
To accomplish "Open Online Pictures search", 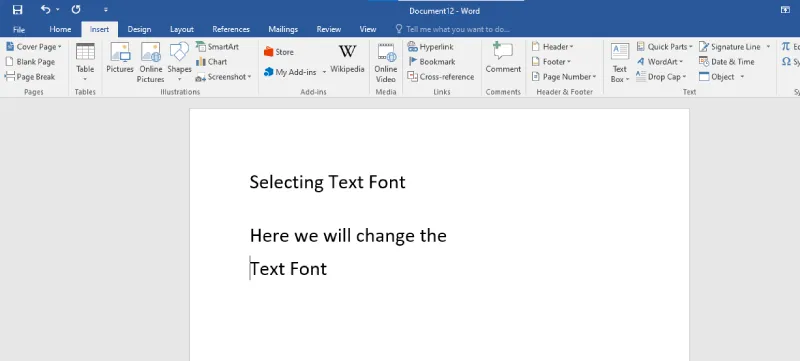I will click(x=151, y=62).
